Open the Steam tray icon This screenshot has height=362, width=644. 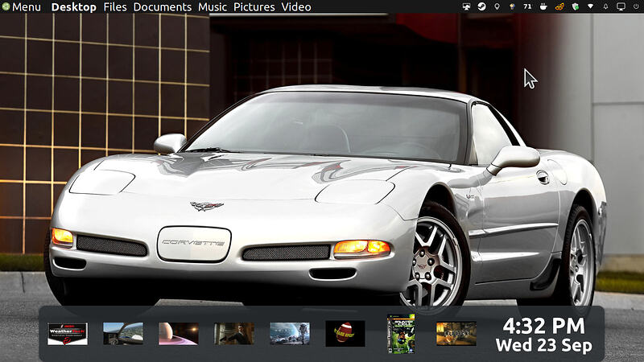point(481,6)
